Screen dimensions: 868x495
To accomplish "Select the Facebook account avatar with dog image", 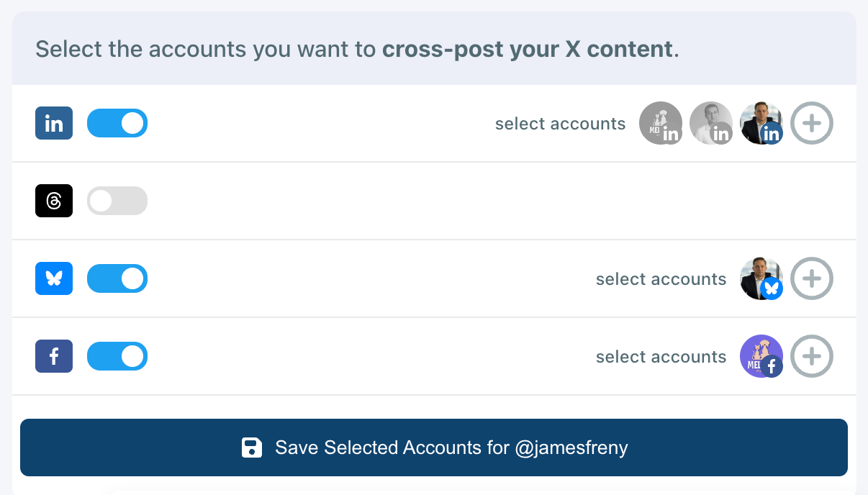I will 761,356.
